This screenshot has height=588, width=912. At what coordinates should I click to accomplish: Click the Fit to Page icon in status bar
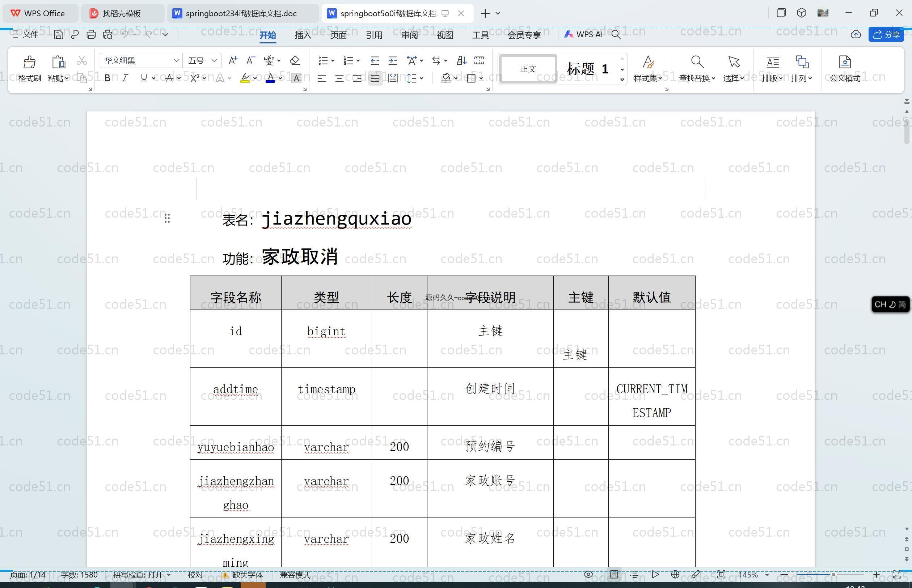721,574
